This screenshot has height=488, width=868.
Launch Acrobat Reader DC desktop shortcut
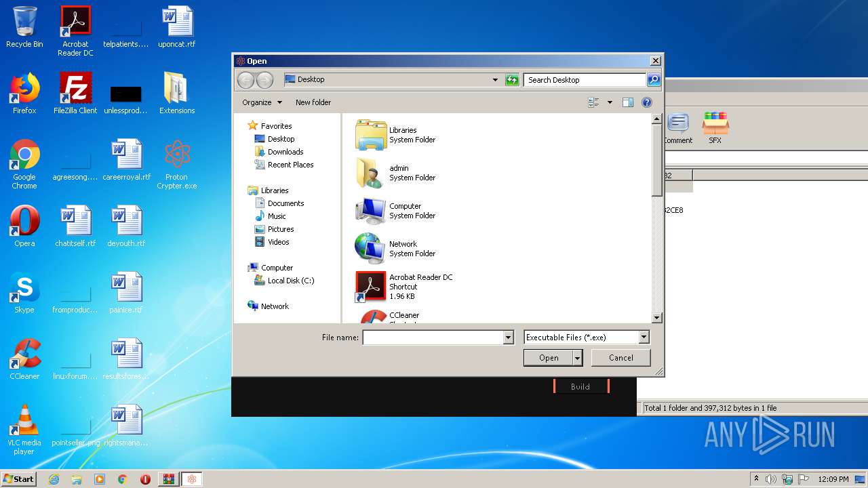pos(75,31)
